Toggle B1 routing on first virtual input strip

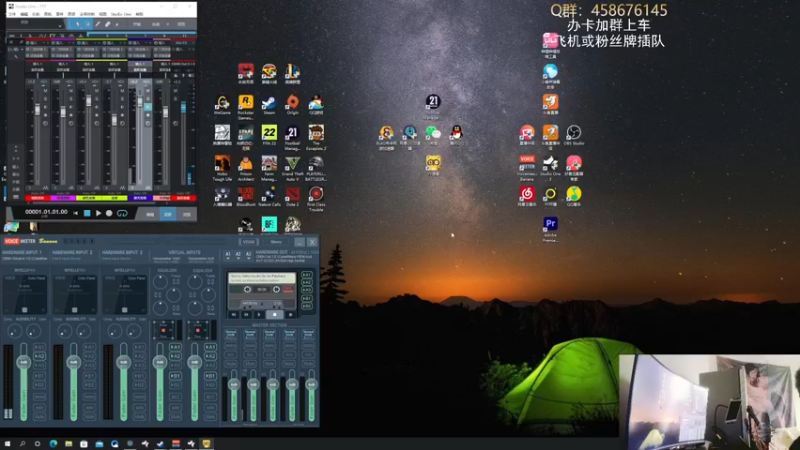[x=175, y=376]
